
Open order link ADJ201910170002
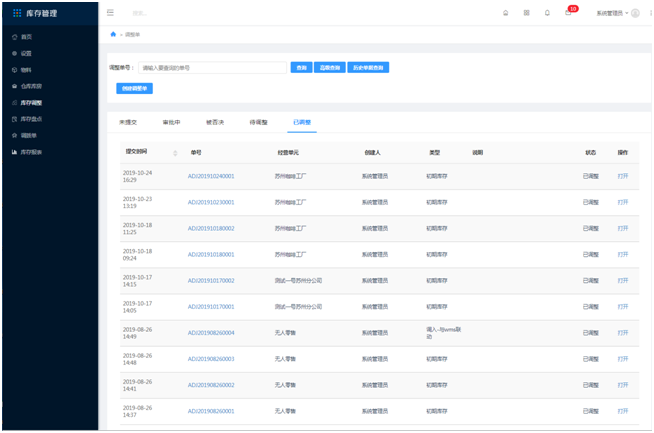[x=211, y=281]
